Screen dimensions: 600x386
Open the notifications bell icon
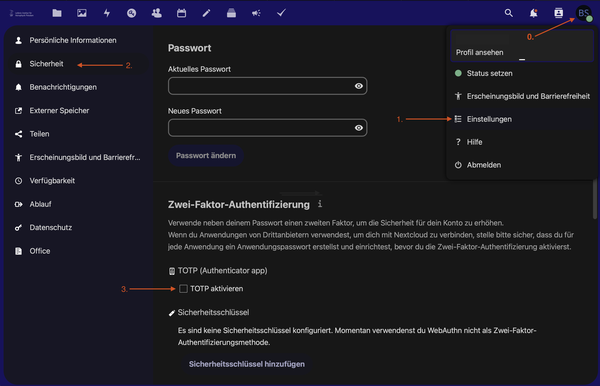pyautogui.click(x=533, y=13)
